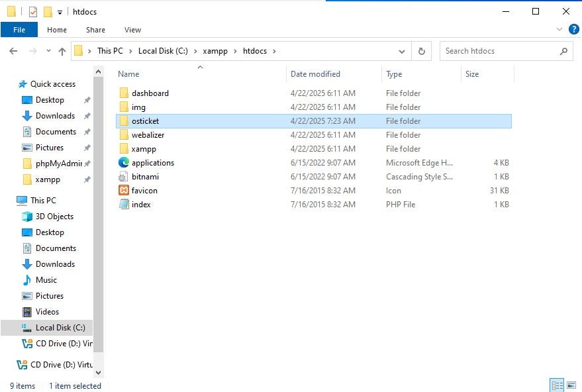
Task: Open pinned Documents under Quick access
Action: [x=56, y=132]
